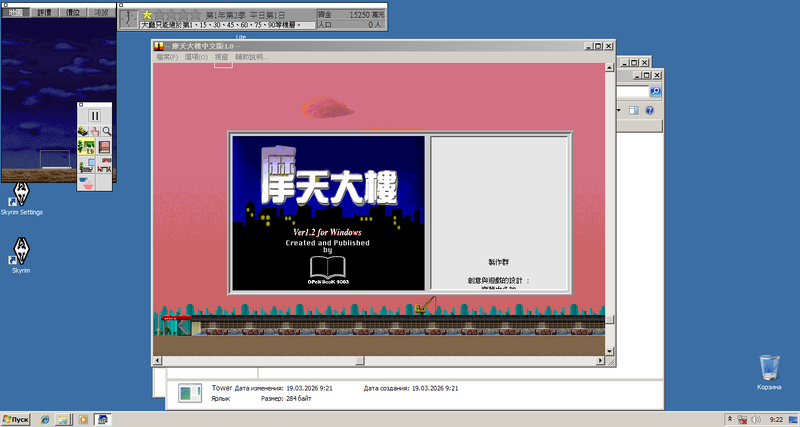Click the vertical scrollbar down arrow

point(609,351)
